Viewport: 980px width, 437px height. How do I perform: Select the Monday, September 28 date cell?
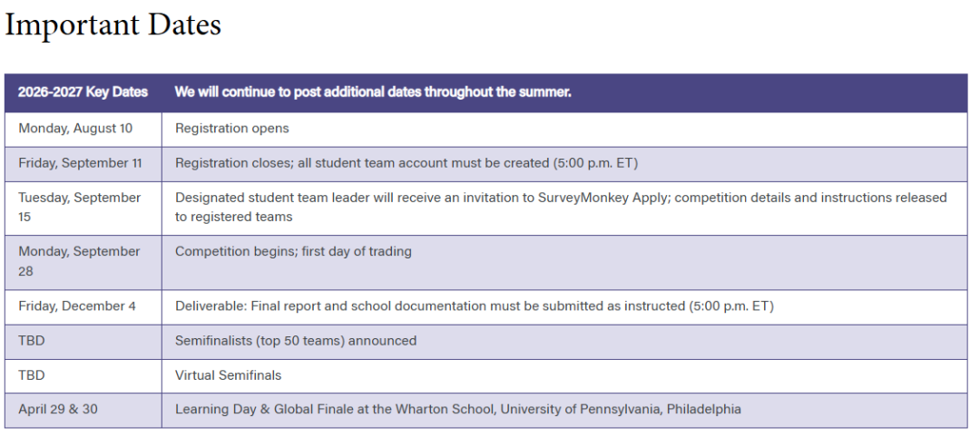pos(83,262)
